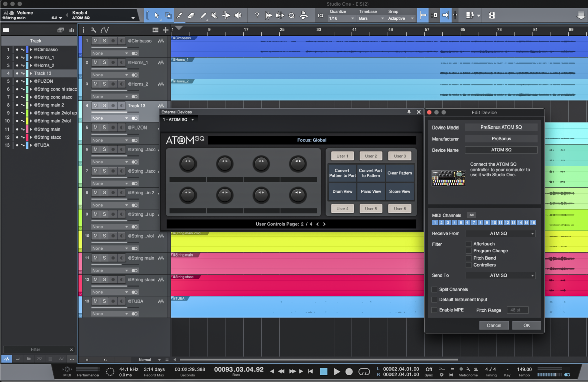
Task: Click the wrench options icon
Action: (x=94, y=30)
